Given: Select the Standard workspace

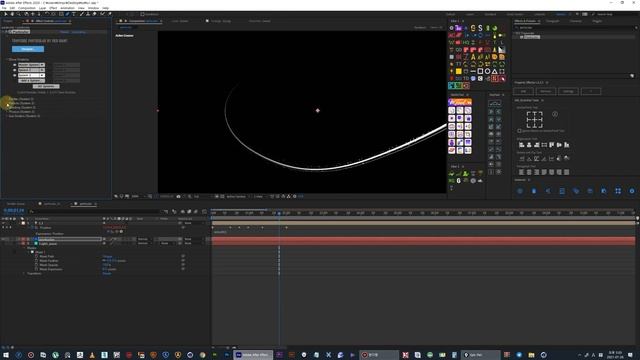Looking at the screenshot, I should coord(490,14).
